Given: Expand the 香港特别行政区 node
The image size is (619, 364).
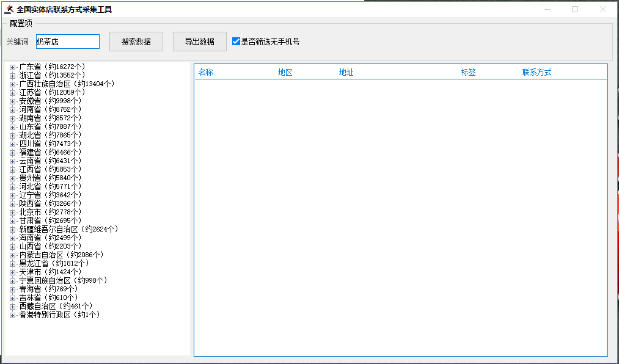Looking at the screenshot, I should coord(12,315).
